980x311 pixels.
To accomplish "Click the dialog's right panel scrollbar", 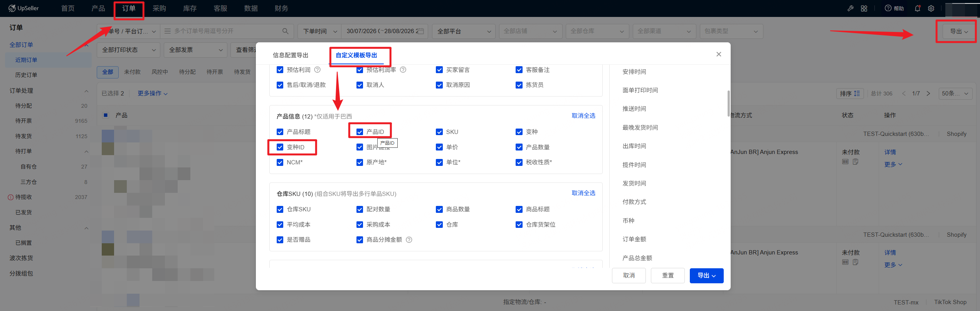I will [728, 104].
